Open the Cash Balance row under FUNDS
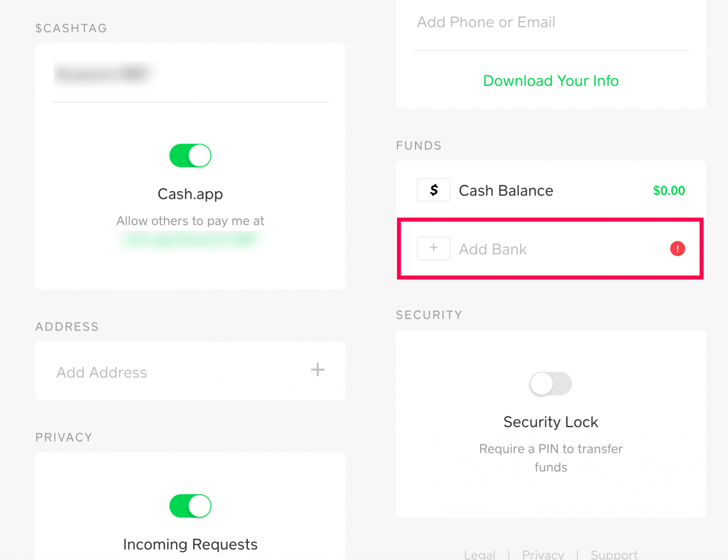728x560 pixels. pos(550,190)
